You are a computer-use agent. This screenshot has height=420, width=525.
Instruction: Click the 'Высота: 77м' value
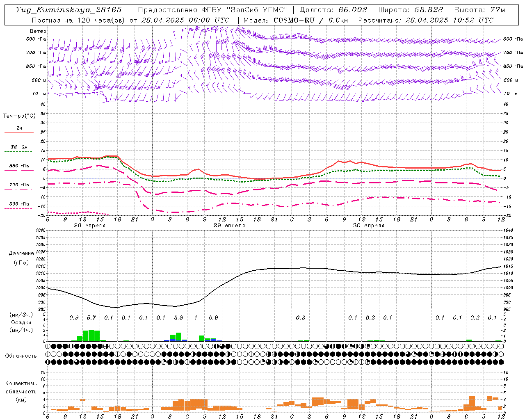tap(480, 10)
